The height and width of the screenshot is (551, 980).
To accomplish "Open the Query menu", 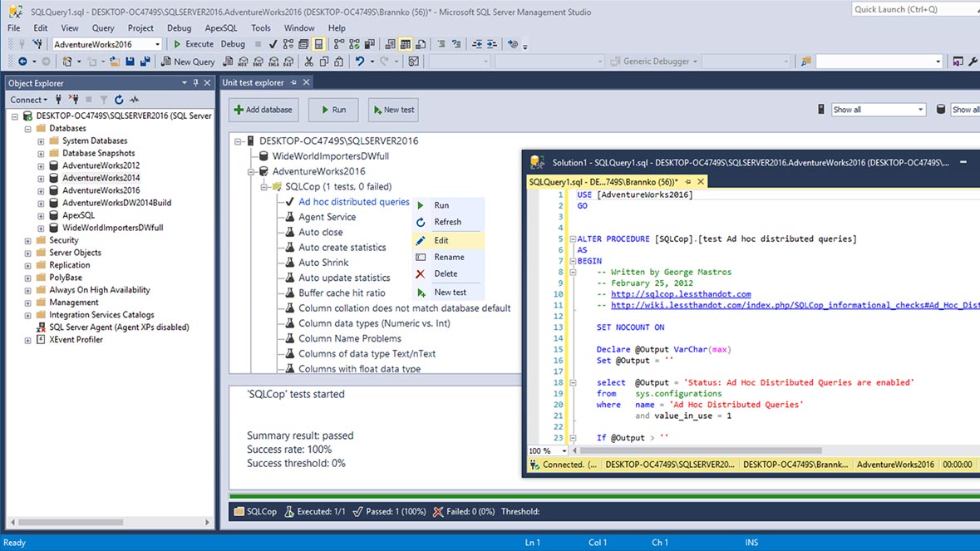I will [x=103, y=28].
